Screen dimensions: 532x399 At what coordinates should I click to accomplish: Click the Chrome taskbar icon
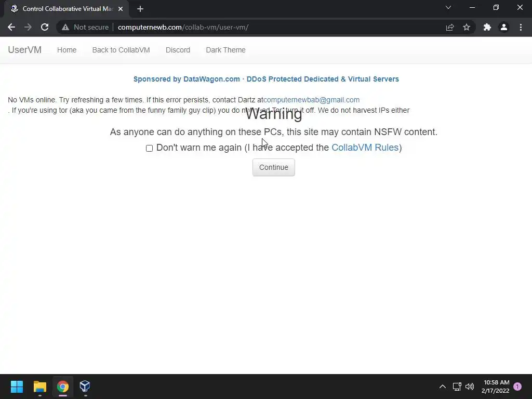tap(62, 387)
